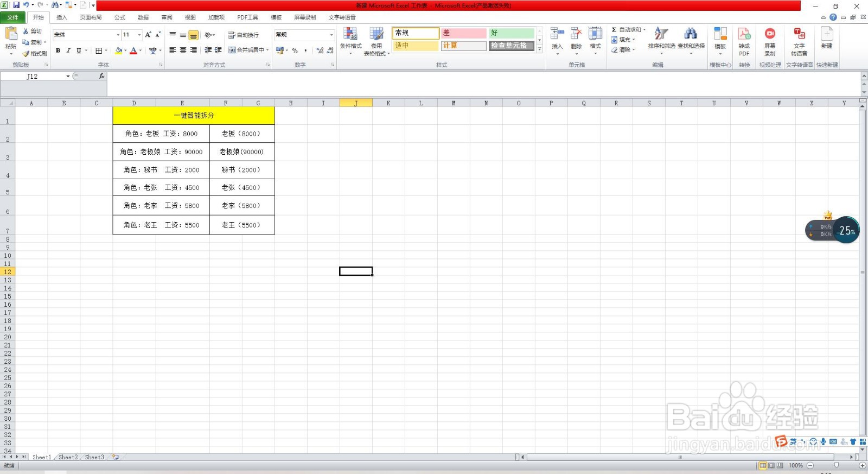Set top vertical alignment

[x=173, y=35]
